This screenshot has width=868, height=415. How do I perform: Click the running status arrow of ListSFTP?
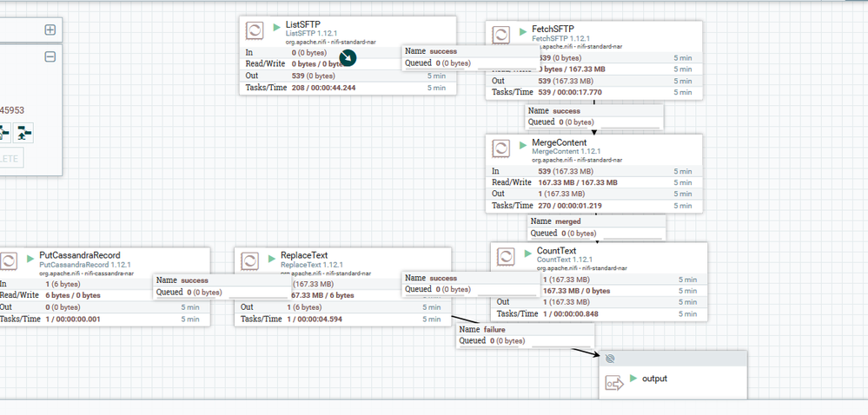click(277, 27)
